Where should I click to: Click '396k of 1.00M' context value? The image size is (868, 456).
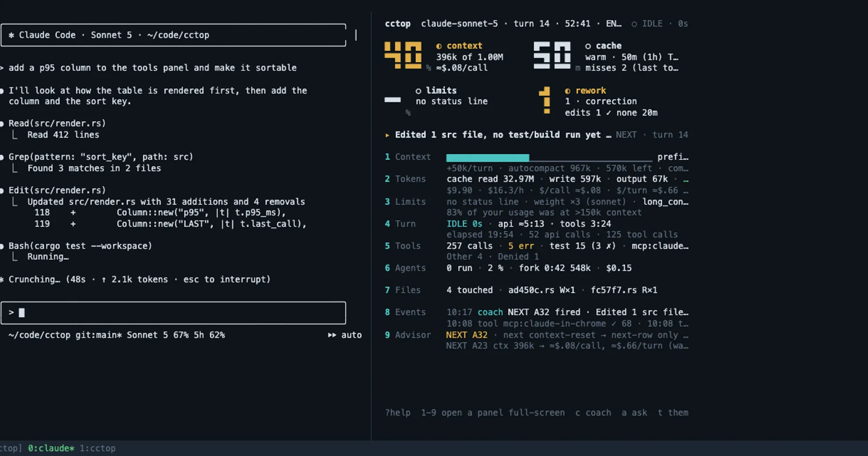(x=470, y=57)
